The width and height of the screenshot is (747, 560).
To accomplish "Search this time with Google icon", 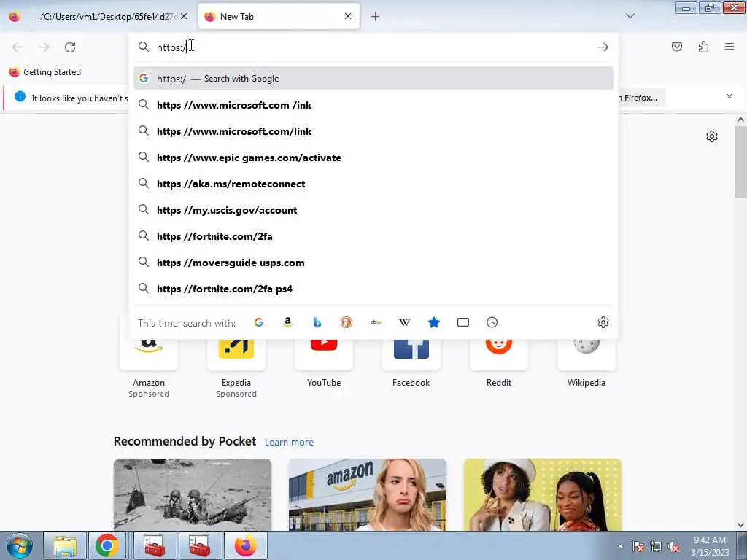I will pos(259,322).
